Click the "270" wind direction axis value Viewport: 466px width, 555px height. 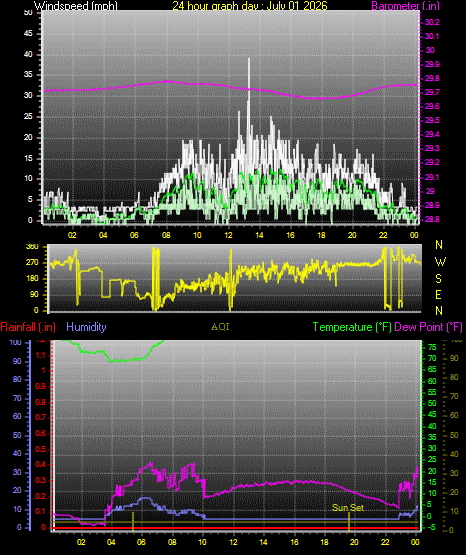[32, 263]
